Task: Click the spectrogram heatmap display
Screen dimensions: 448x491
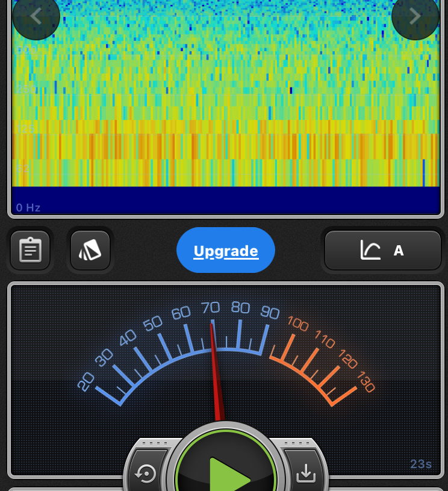Action: click(x=226, y=96)
